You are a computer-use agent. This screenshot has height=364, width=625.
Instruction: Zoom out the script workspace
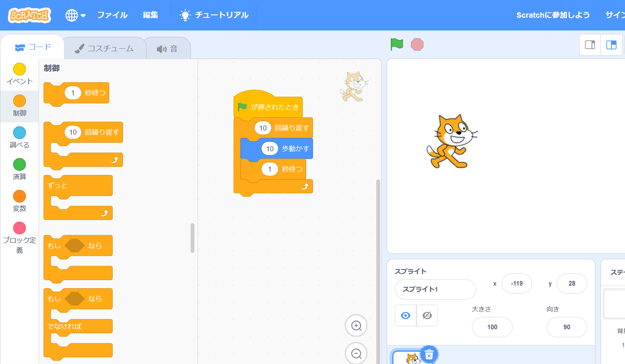point(356,353)
